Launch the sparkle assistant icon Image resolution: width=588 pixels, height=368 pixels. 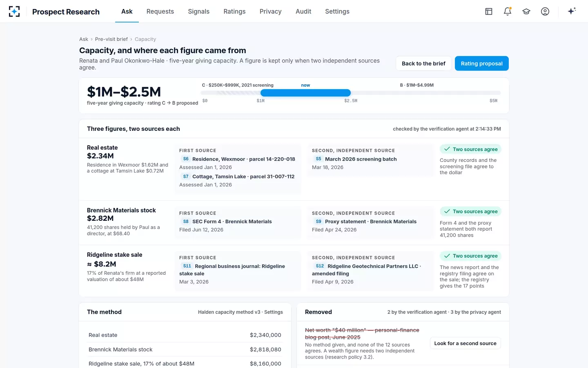572,11
